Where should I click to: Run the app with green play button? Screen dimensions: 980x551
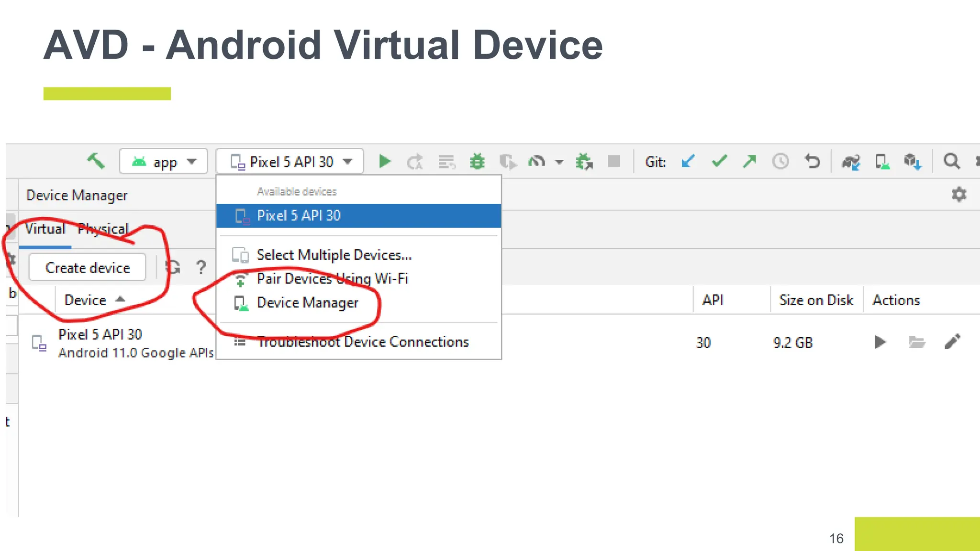click(x=384, y=162)
